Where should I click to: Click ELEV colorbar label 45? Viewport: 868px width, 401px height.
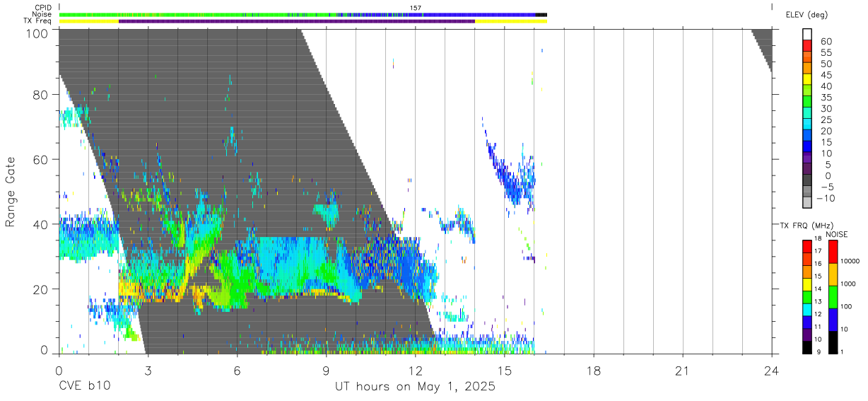pyautogui.click(x=826, y=75)
